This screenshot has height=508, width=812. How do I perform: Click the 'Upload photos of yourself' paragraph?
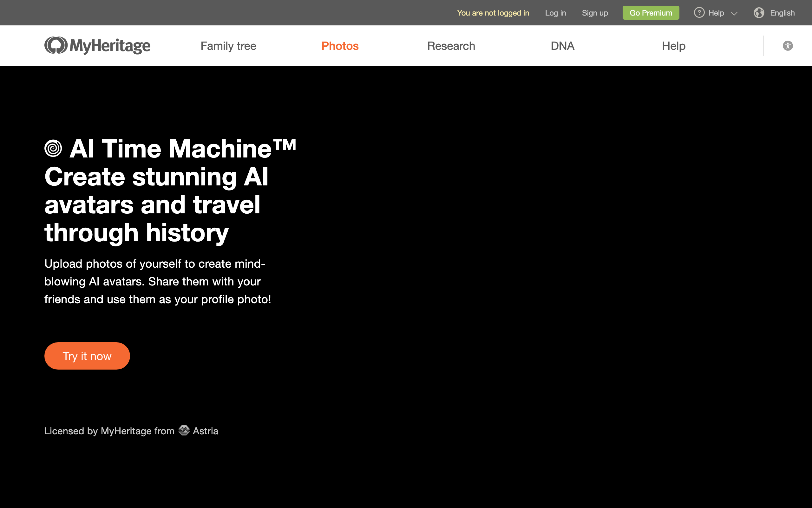pyautogui.click(x=158, y=282)
